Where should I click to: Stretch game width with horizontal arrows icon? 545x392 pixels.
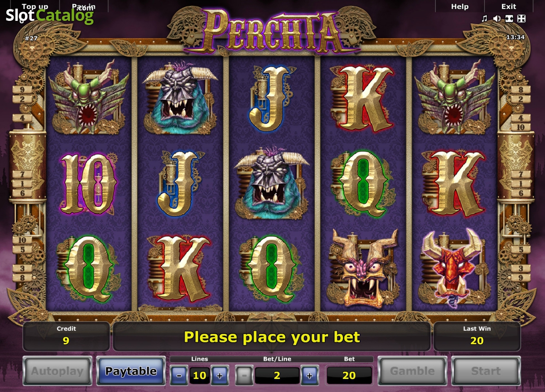pyautogui.click(x=510, y=19)
